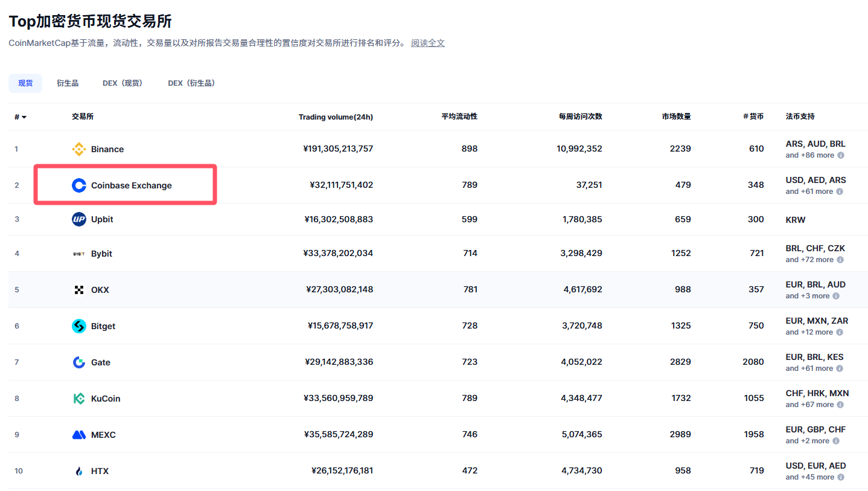Image resolution: width=868 pixels, height=491 pixels.
Task: Open info tooltip beside Binance fiat list
Action: click(840, 155)
